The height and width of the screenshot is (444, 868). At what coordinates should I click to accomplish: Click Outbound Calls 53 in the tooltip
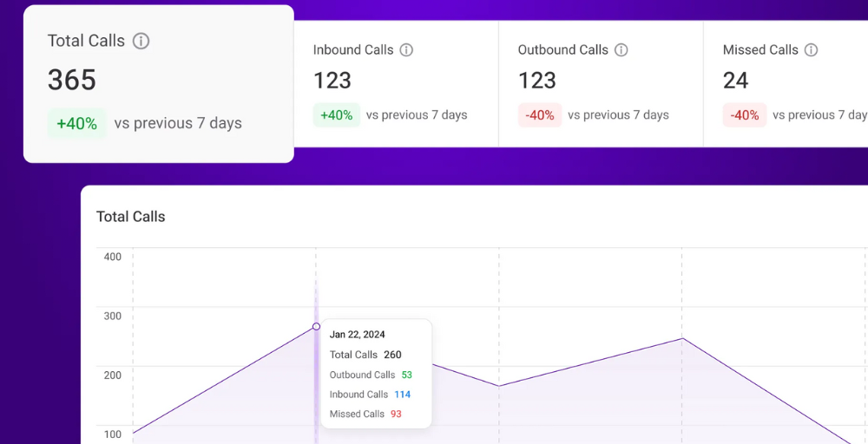pos(371,375)
